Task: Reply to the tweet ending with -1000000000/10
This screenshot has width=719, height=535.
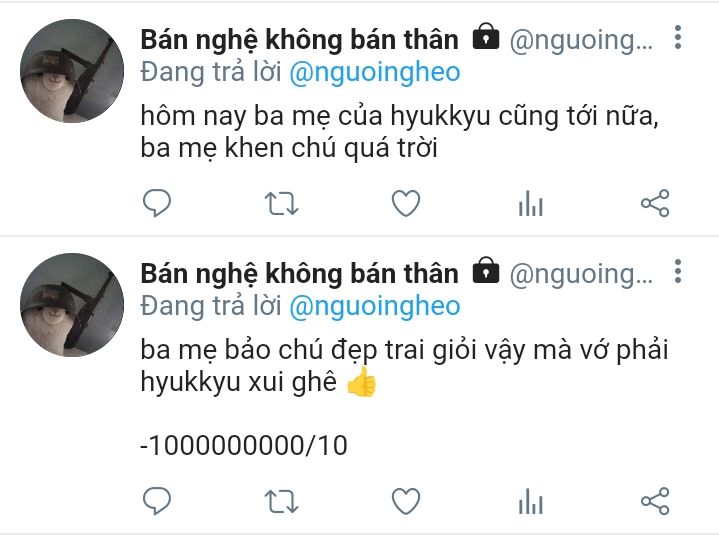Action: tap(157, 501)
